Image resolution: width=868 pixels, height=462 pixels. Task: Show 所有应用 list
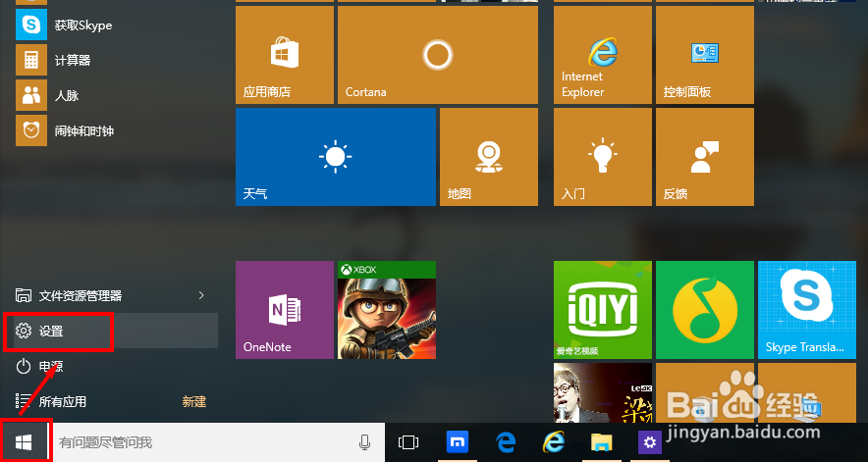(x=51, y=402)
